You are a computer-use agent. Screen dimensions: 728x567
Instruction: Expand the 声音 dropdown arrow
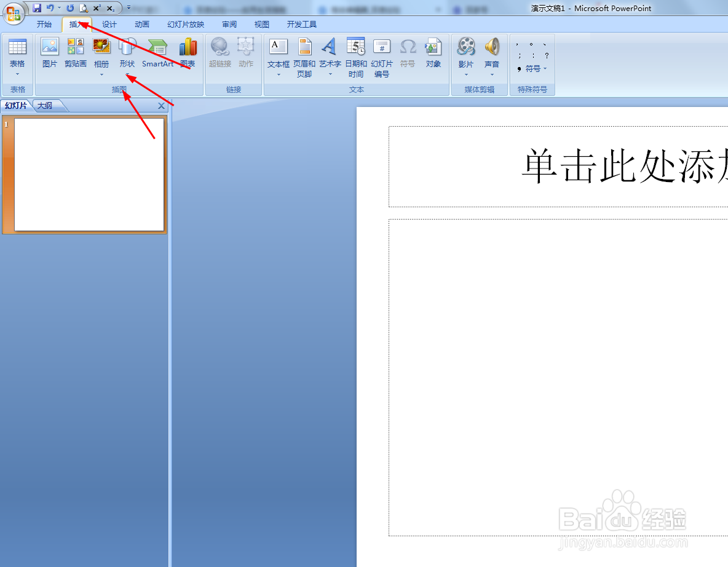point(492,74)
